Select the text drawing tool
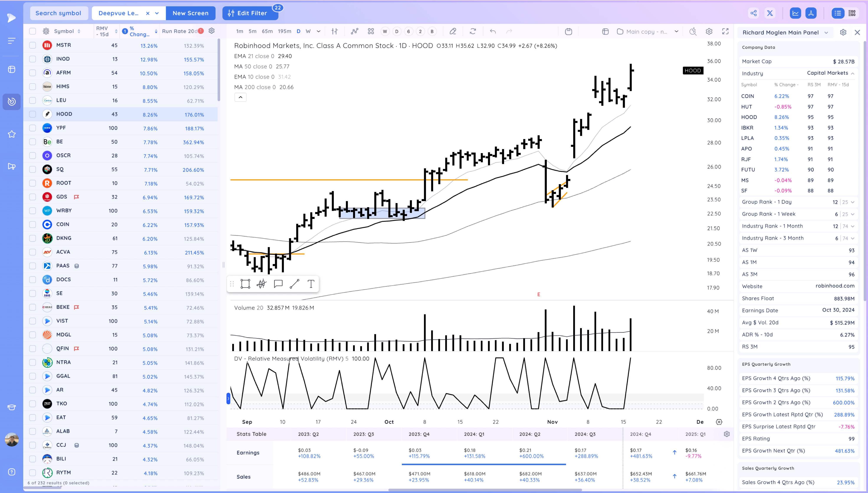This screenshot has width=868, height=493. 311,284
